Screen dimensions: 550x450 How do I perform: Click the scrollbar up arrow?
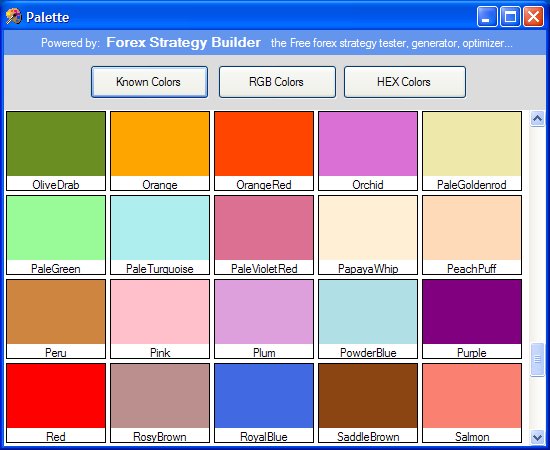[537, 119]
